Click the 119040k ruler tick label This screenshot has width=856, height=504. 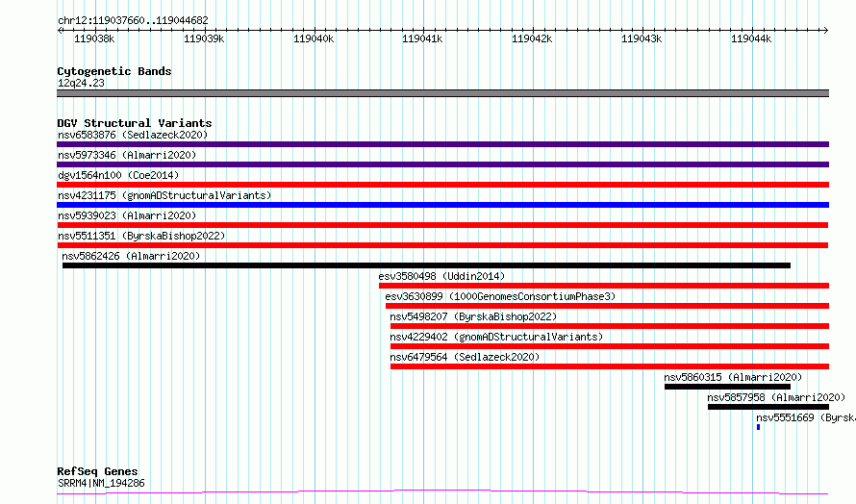(314, 38)
